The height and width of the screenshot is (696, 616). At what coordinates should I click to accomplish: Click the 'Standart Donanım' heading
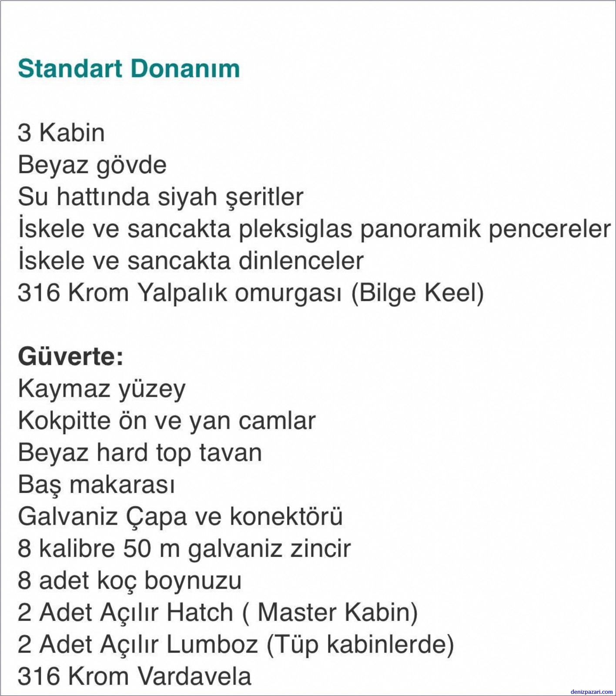point(129,69)
